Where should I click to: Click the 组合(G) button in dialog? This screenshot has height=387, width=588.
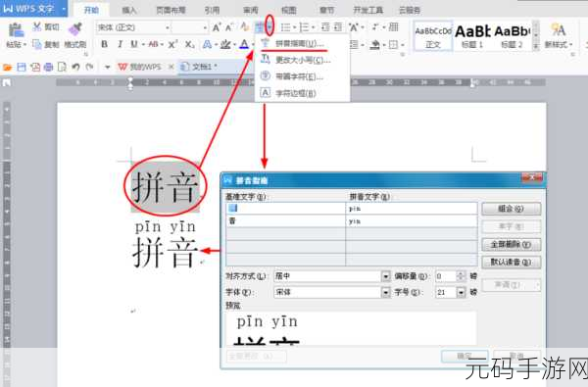tap(511, 209)
